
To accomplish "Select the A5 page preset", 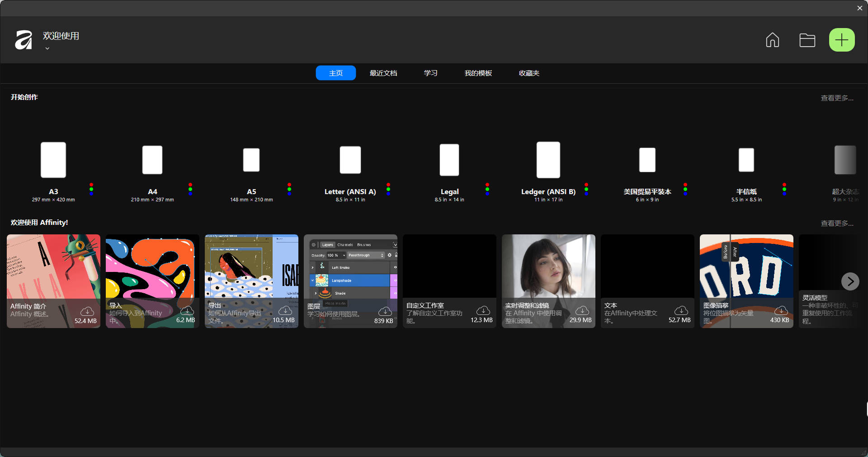I will coord(251,160).
